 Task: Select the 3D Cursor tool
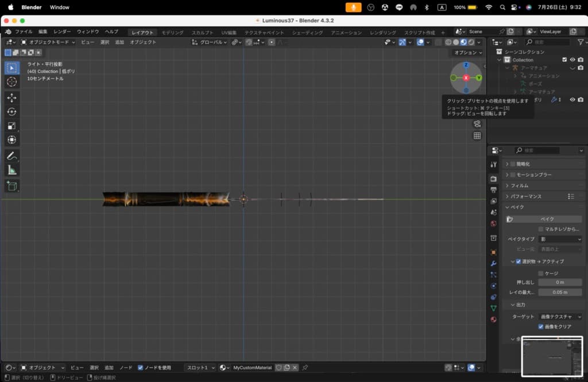(12, 82)
